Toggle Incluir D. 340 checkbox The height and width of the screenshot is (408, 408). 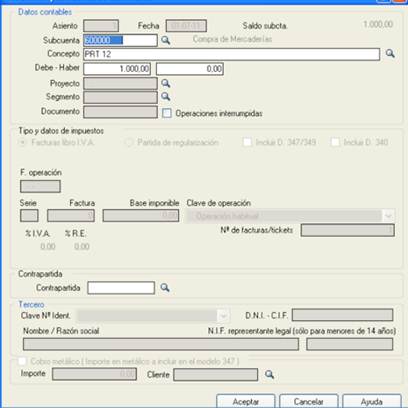(x=335, y=142)
